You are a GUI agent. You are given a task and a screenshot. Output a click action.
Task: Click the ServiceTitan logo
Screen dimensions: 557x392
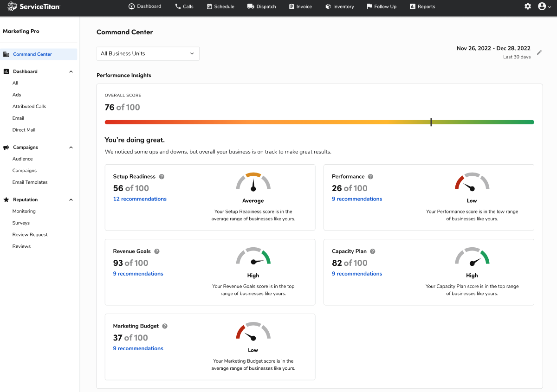34,6
